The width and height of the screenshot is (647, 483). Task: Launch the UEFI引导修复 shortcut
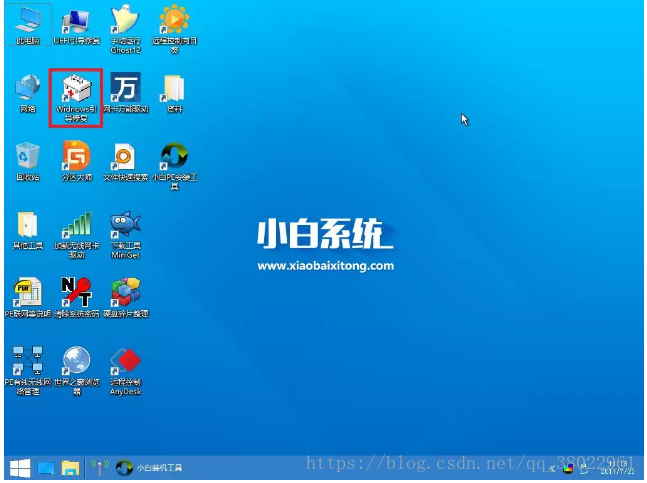click(x=77, y=26)
